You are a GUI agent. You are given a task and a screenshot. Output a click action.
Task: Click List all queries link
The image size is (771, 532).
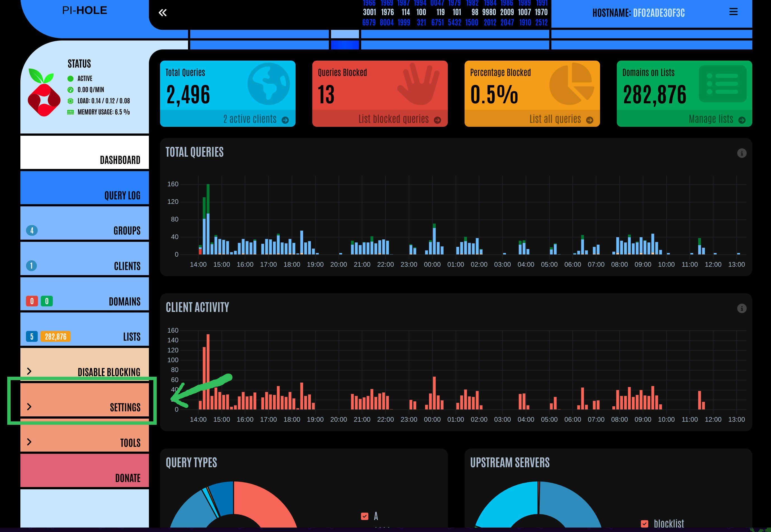tap(555, 119)
